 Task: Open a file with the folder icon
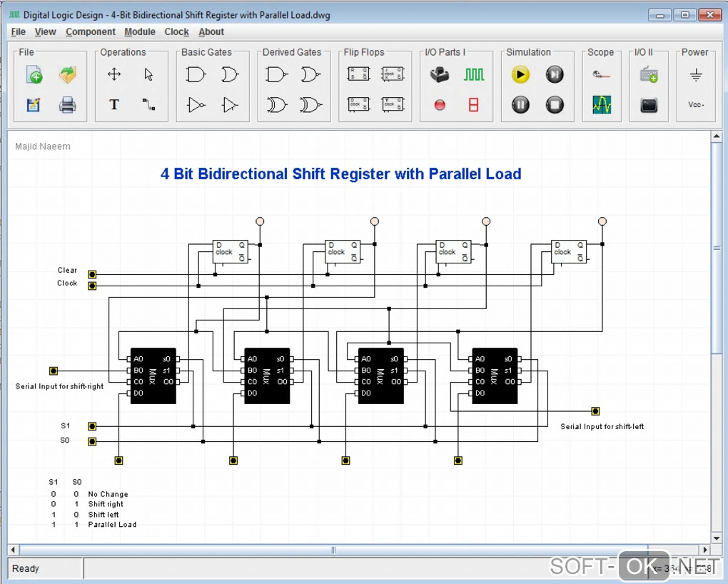68,74
